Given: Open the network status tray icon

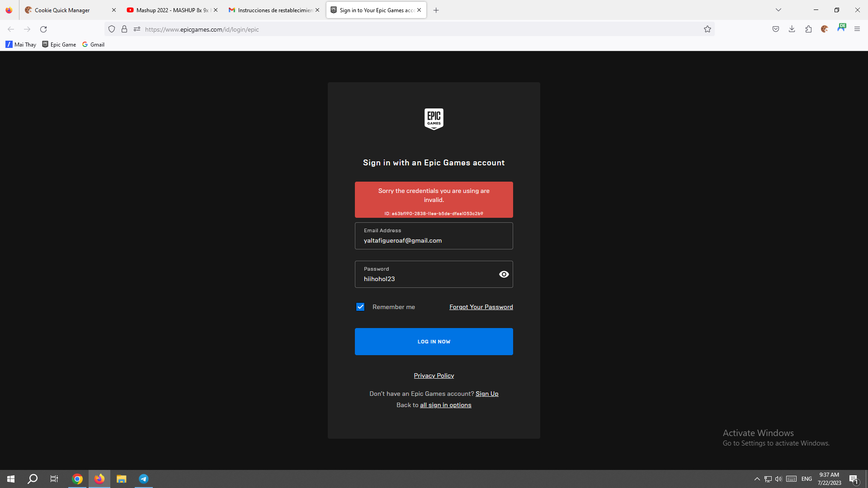Looking at the screenshot, I should pos(768,479).
